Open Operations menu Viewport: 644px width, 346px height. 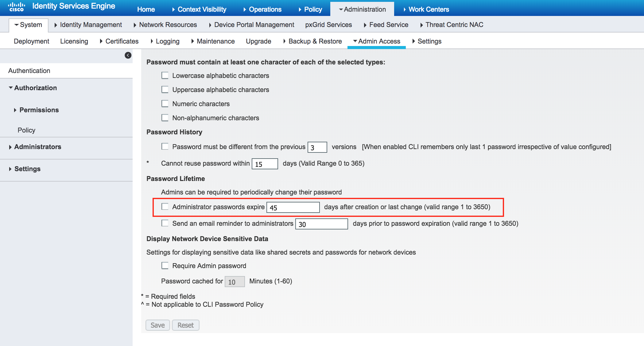[x=265, y=9]
